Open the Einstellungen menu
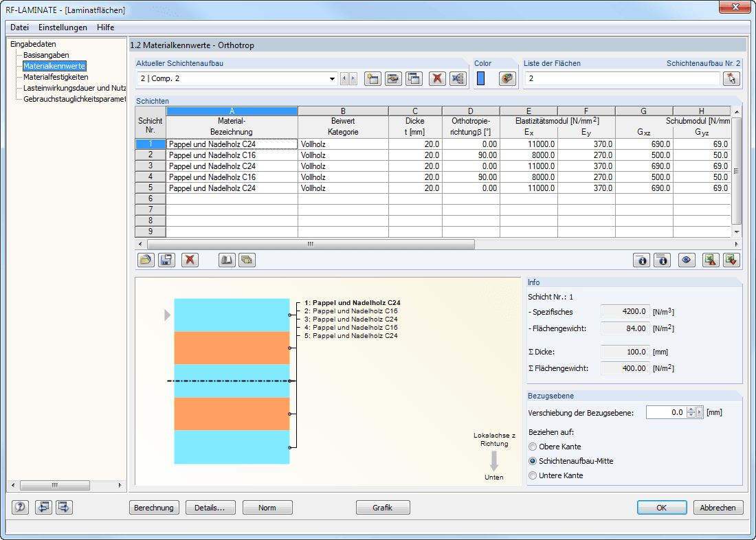The height and width of the screenshot is (540, 756). (x=63, y=27)
